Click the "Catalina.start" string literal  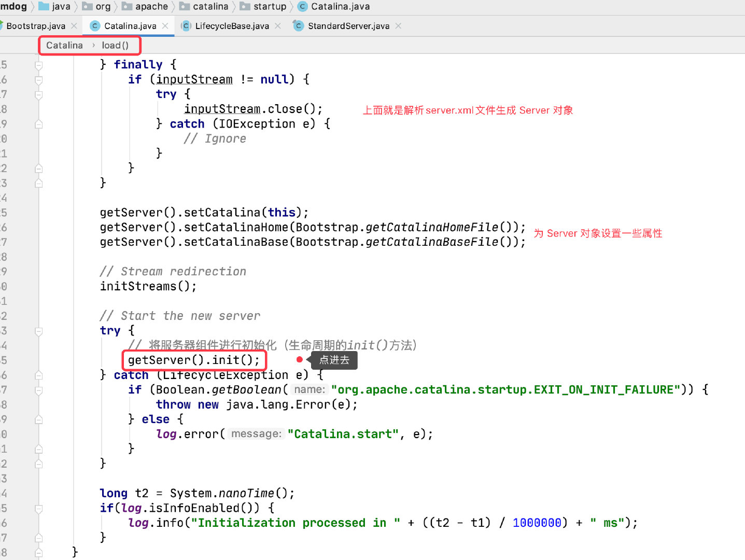point(343,434)
